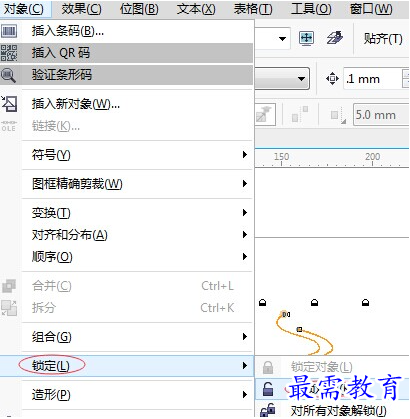410x419 pixels.
Task: Click ruler mark 200
Action: 372,157
